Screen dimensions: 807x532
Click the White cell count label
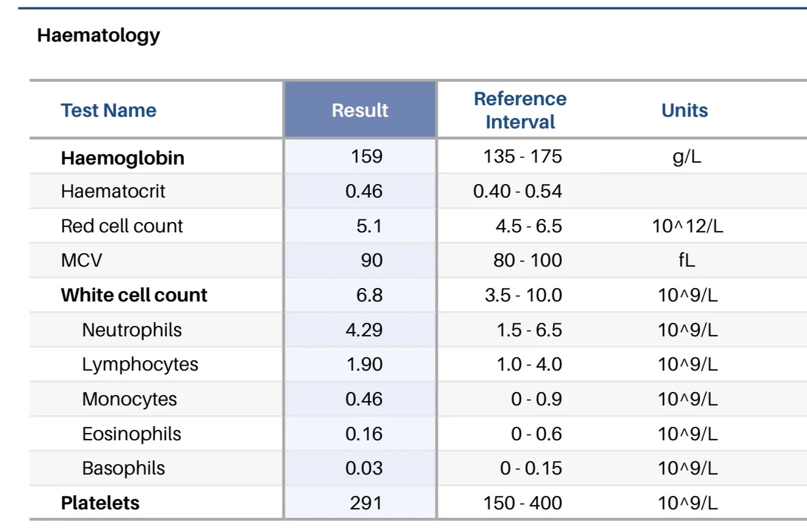tap(134, 295)
